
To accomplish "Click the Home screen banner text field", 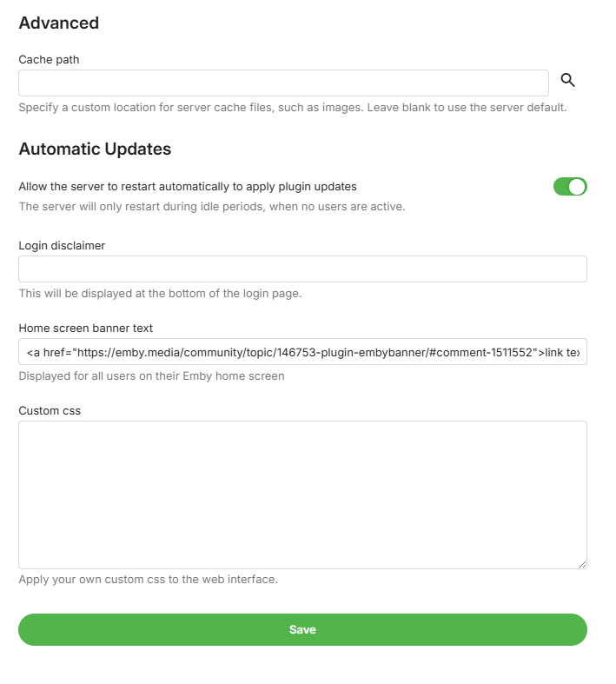I will coord(302,352).
